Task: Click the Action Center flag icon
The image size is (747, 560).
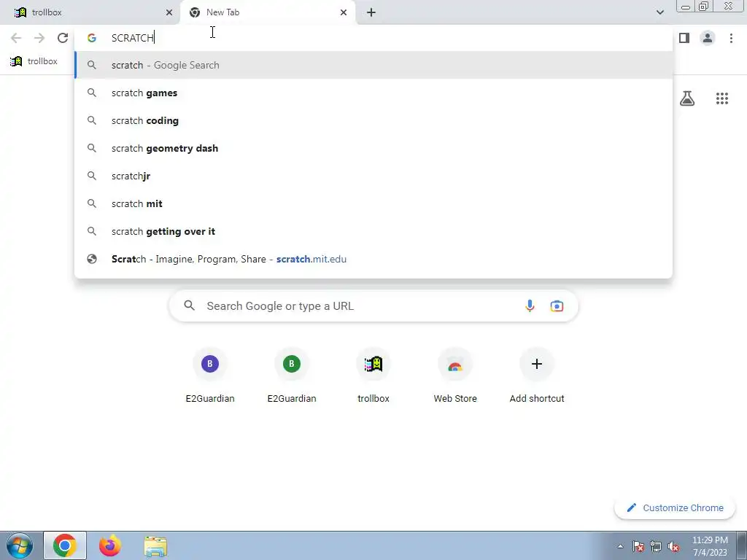Action: 638,547
